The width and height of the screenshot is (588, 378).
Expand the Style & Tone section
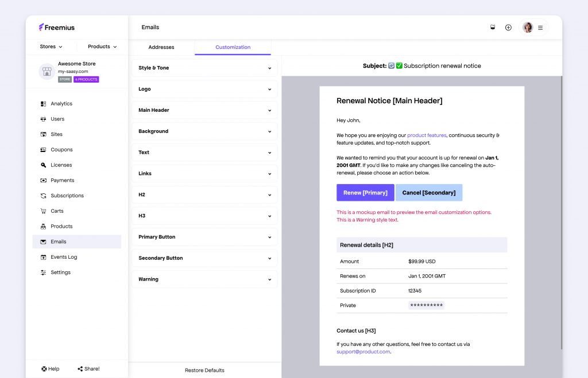point(204,68)
